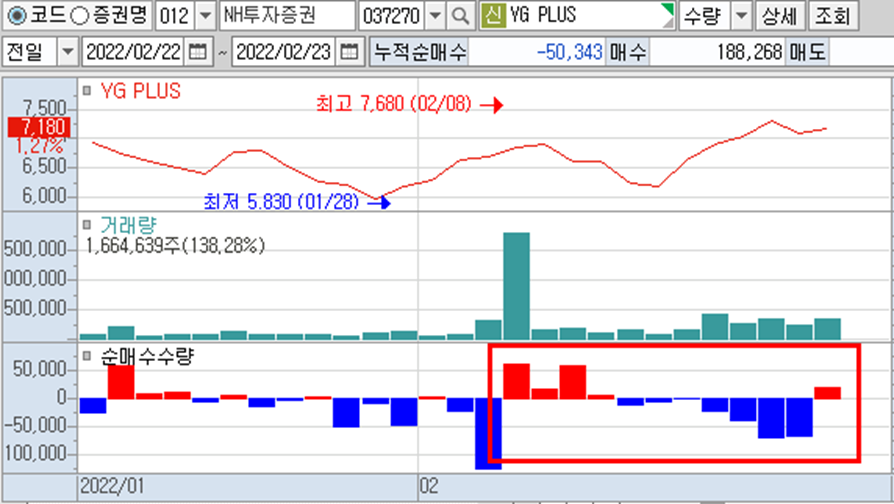894x504 pixels.
Task: Click the 최저 5,830 (01/28) label
Action: click(282, 201)
